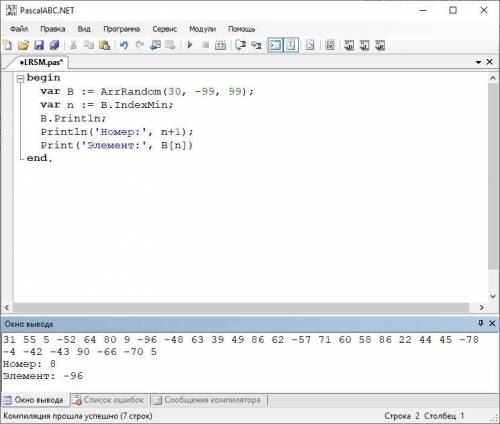Create new file with blank page icon
The height and width of the screenshot is (424, 500).
click(8, 45)
